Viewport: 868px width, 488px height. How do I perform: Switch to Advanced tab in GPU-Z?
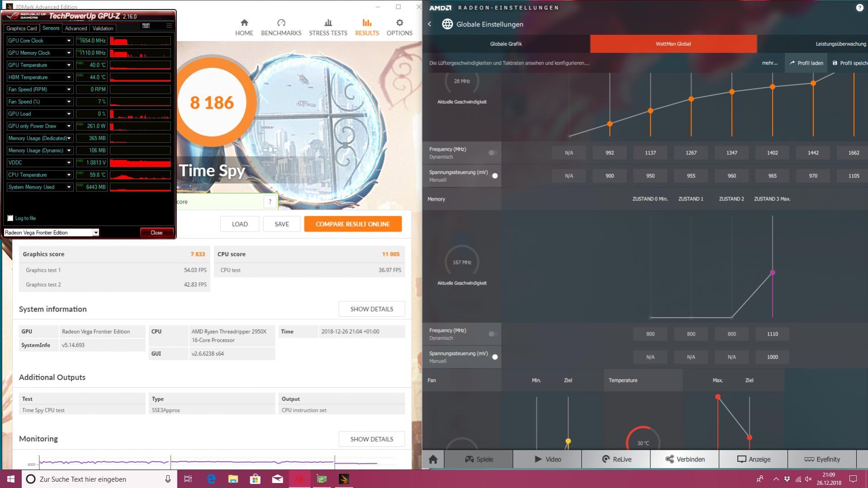[76, 28]
